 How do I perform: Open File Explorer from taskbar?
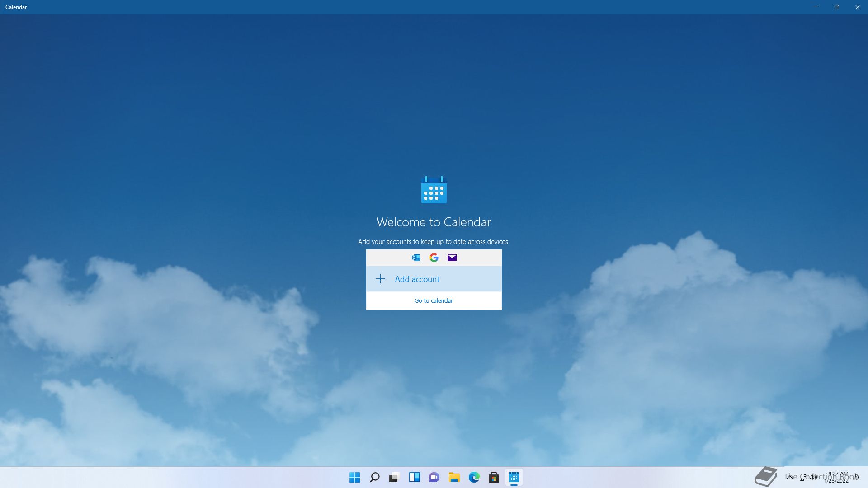click(454, 477)
